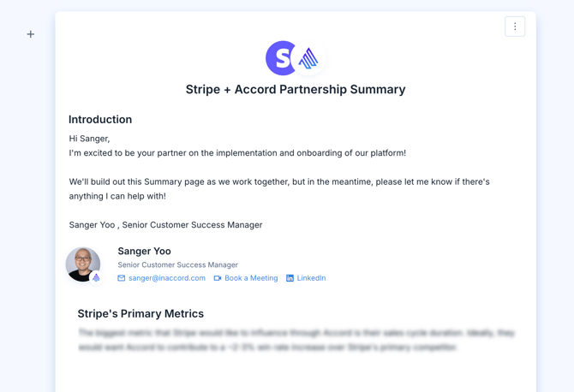Screen dimensions: 574x392
Task: Click the Senior Customer Success Manager subtitle under the name
Action: [x=177, y=265]
